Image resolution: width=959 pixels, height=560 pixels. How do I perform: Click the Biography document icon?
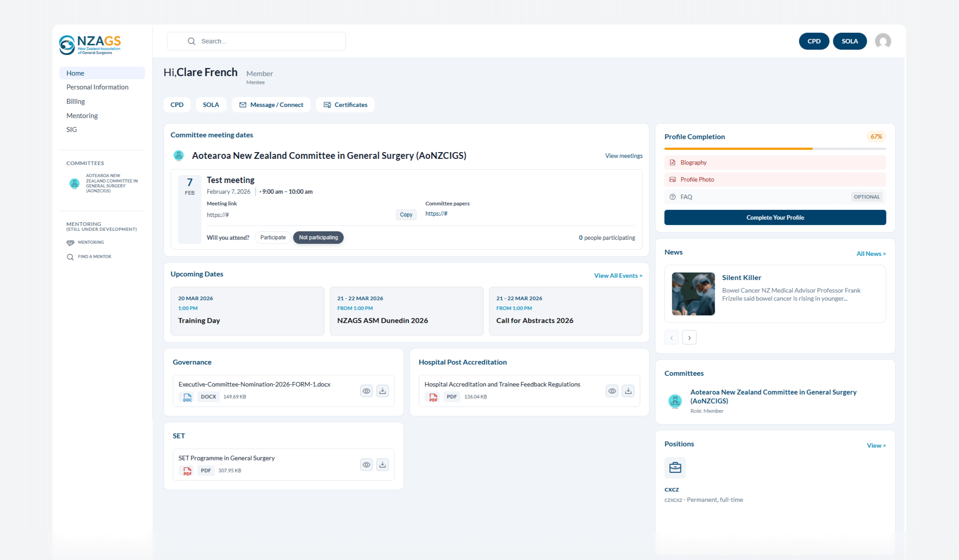[x=672, y=162]
